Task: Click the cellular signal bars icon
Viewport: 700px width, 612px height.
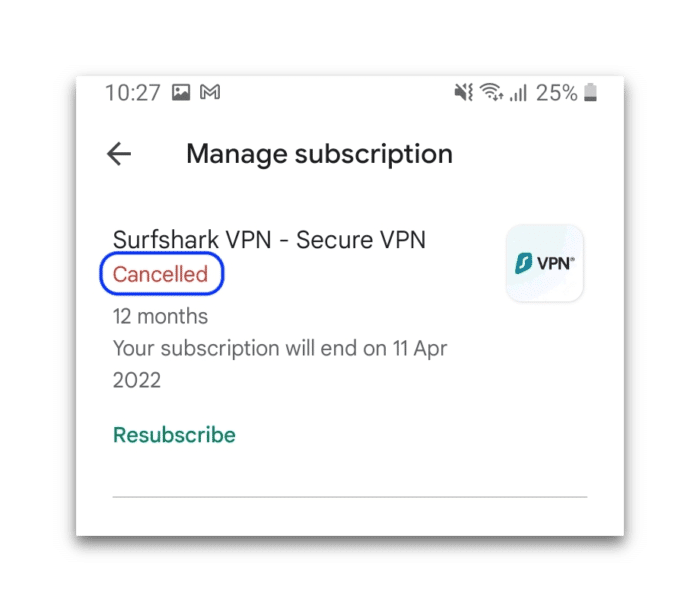Action: [x=518, y=93]
